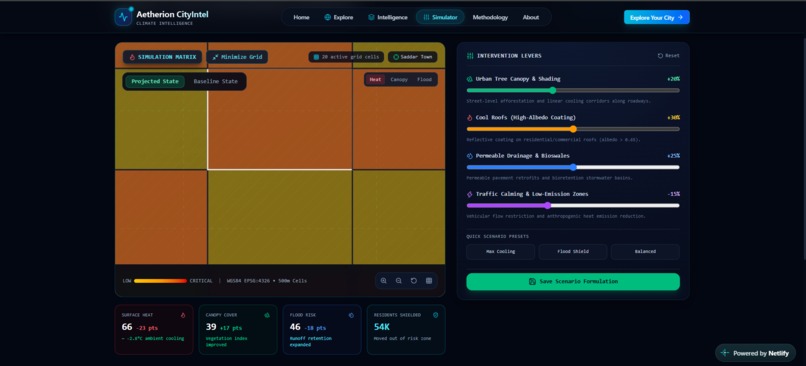Screen dimensions: 806x366
Task: Open the Surface Heat stat card
Action: point(154,330)
